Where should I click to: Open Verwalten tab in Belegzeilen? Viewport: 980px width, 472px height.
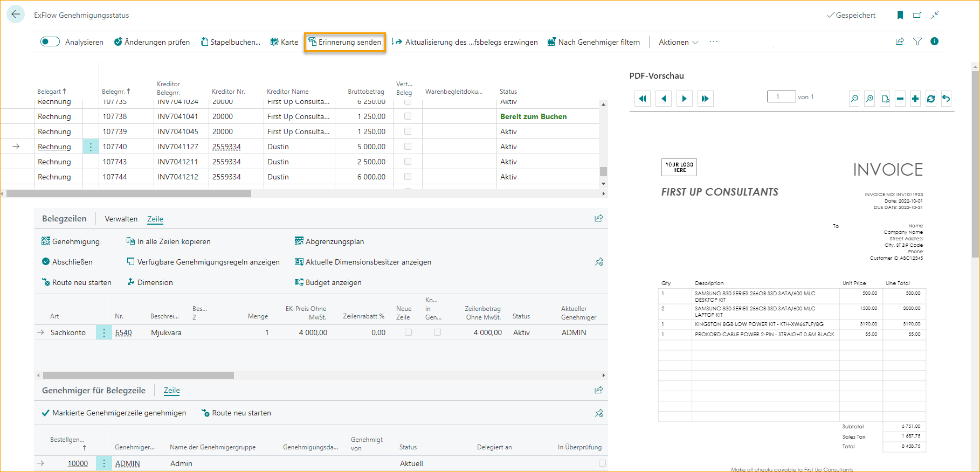click(121, 219)
